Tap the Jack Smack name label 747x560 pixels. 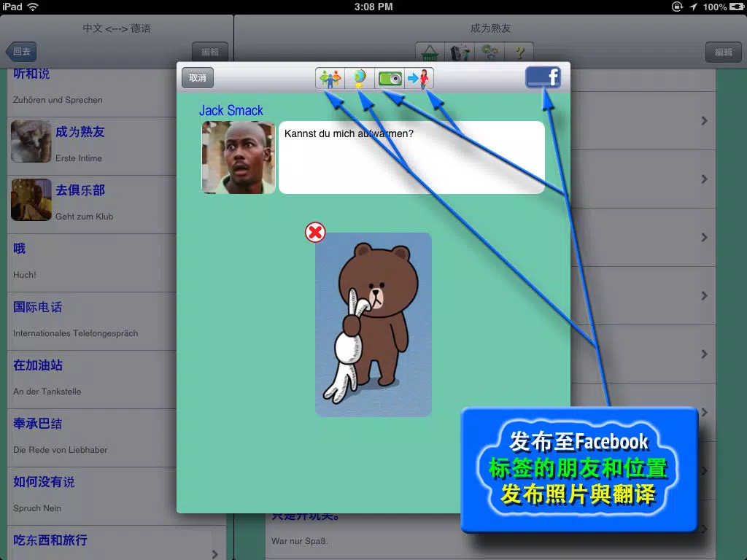[x=231, y=111]
